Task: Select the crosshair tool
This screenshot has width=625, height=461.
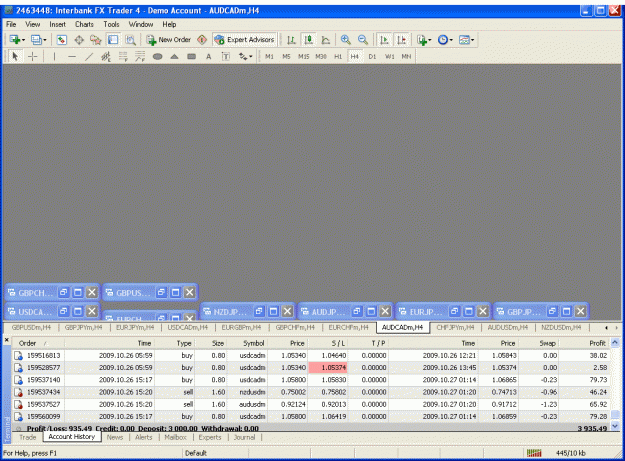Action: (33, 57)
